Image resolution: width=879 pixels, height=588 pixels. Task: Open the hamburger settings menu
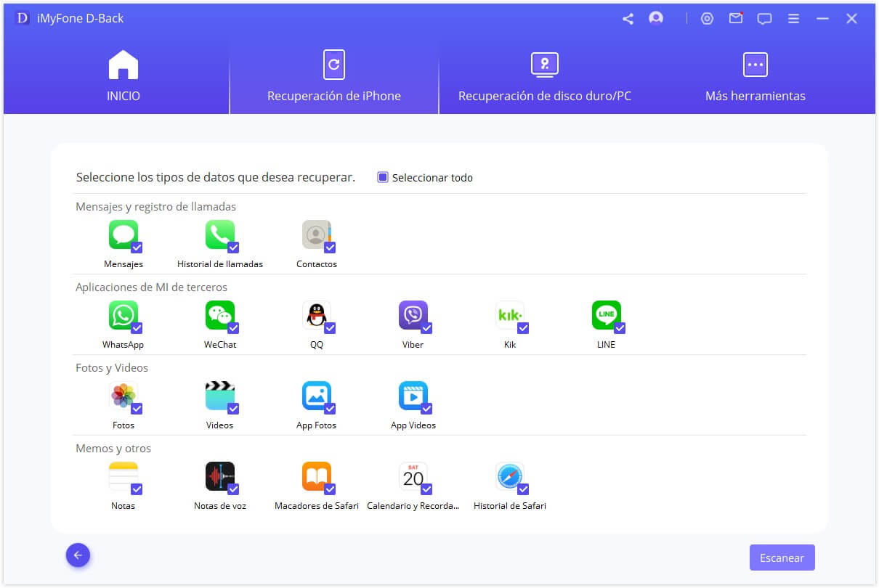[793, 17]
